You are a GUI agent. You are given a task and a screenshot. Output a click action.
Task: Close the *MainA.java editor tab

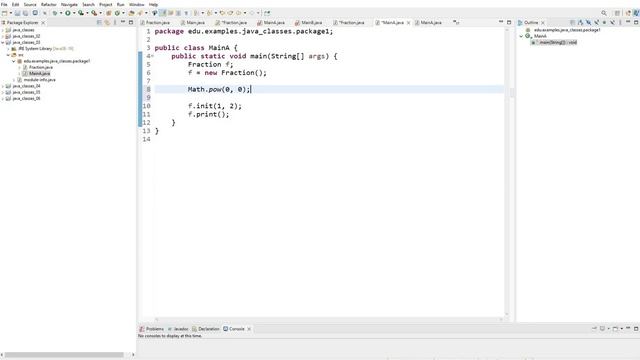pos(408,22)
